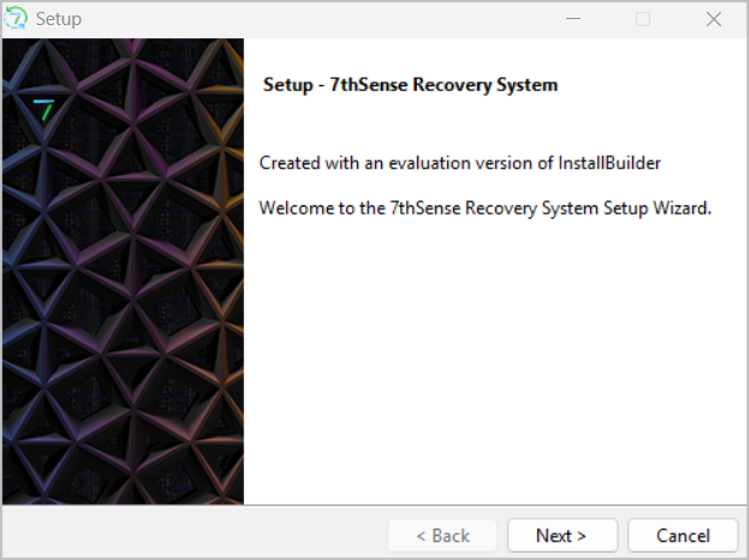Click the 7thSense logo on the side banner

(44, 110)
